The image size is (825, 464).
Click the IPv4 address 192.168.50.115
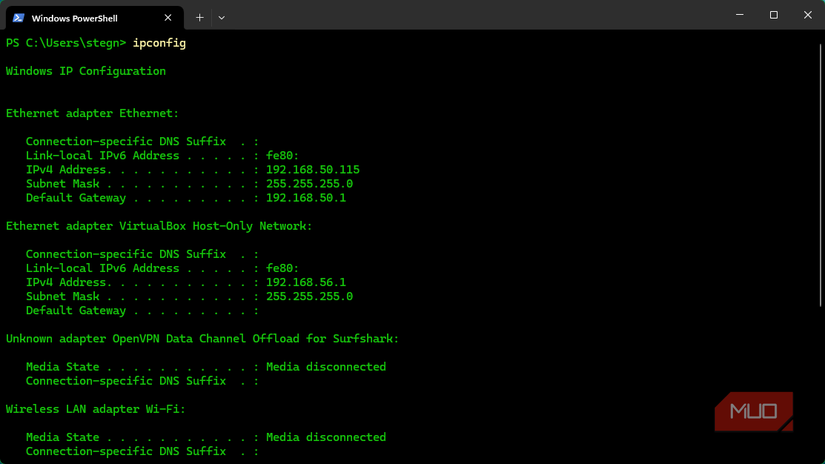point(312,170)
